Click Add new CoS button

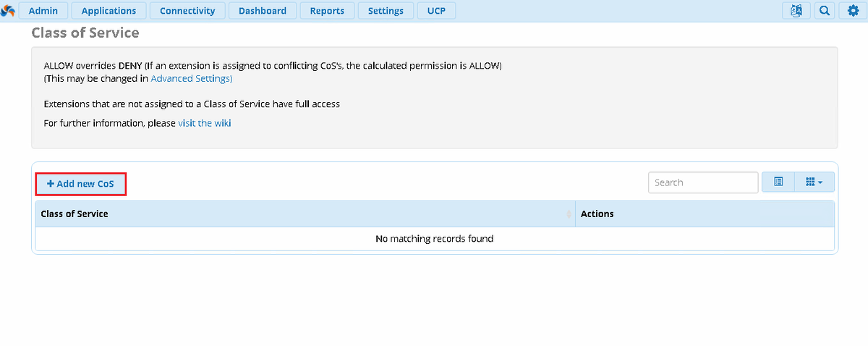81,184
